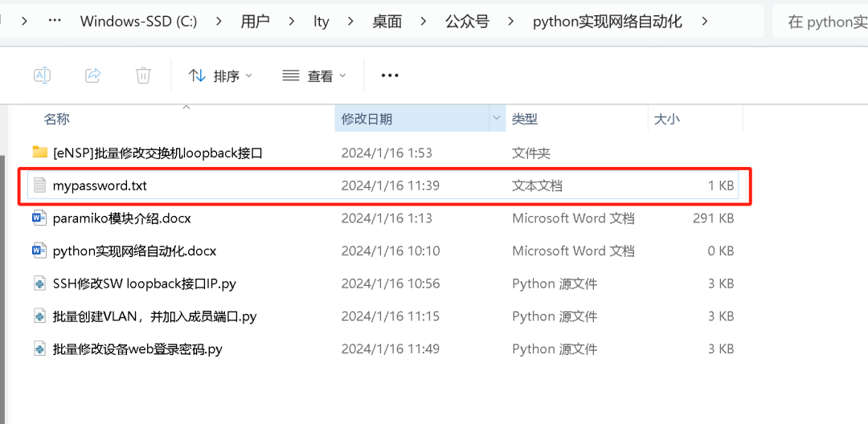
Task: Sort by 类型 column header
Action: tap(525, 118)
